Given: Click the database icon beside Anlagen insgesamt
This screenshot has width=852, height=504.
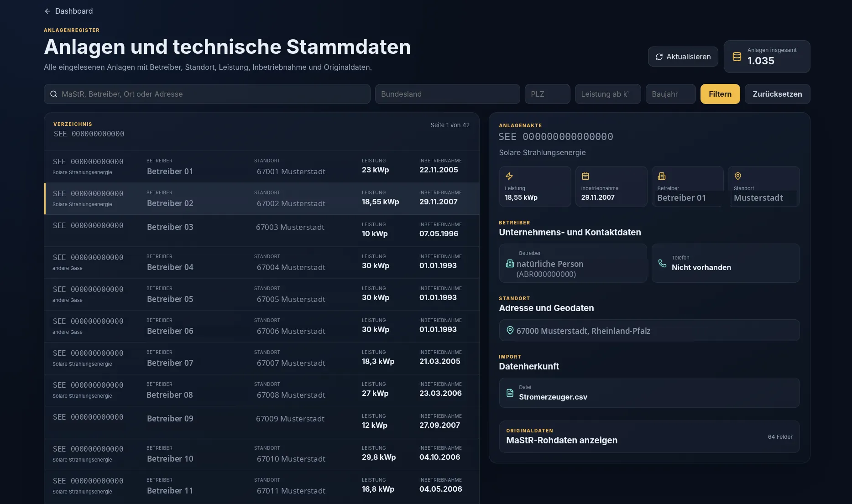Looking at the screenshot, I should point(737,57).
